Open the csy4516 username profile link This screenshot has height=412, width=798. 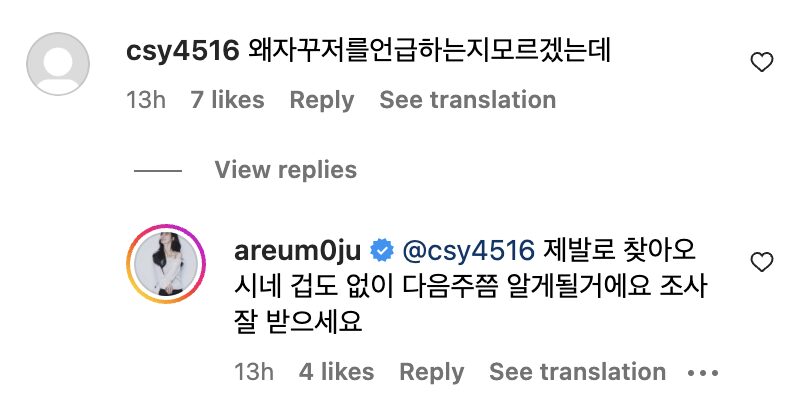[182, 51]
